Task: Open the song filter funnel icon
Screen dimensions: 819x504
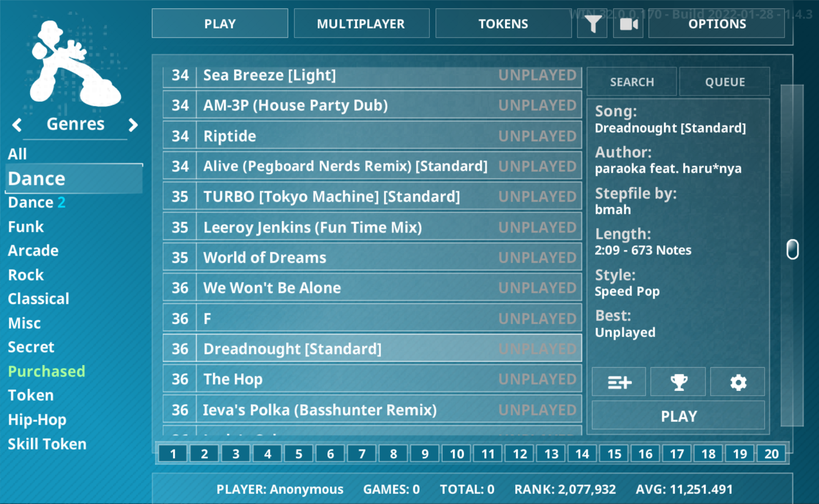Action: pyautogui.click(x=594, y=24)
